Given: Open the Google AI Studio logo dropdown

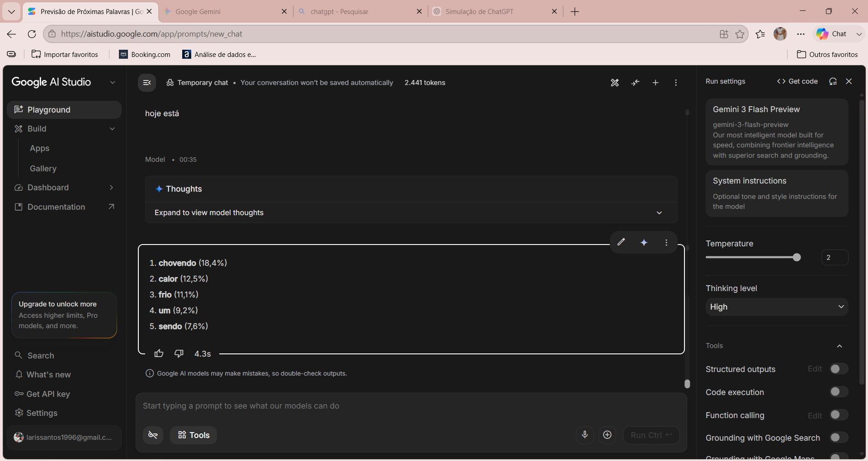Looking at the screenshot, I should tap(113, 82).
